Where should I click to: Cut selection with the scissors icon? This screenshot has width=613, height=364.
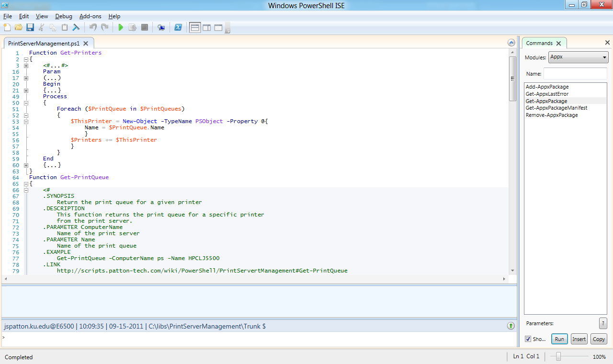[x=42, y=27]
